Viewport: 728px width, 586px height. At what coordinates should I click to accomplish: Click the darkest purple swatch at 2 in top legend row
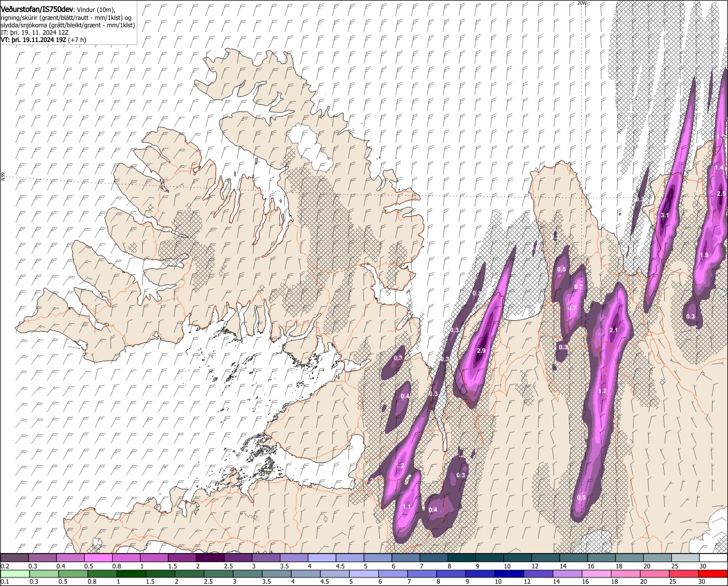pyautogui.click(x=210, y=558)
